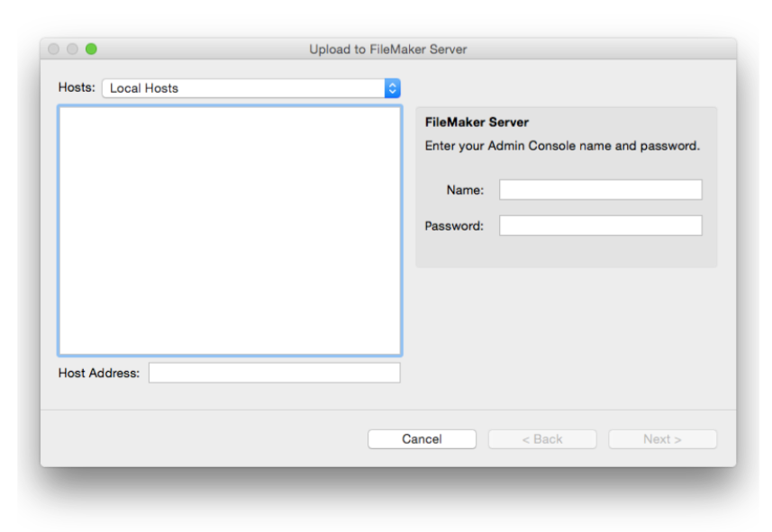Open the Hosts dropdown showing Local Hosts
This screenshot has height=532, width=772.
pos(243,88)
